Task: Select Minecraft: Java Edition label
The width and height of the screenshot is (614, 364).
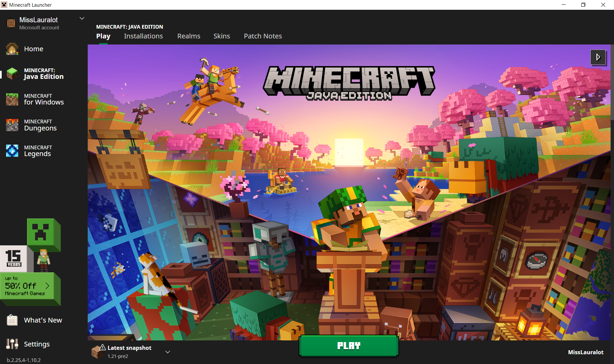Action: (x=44, y=73)
